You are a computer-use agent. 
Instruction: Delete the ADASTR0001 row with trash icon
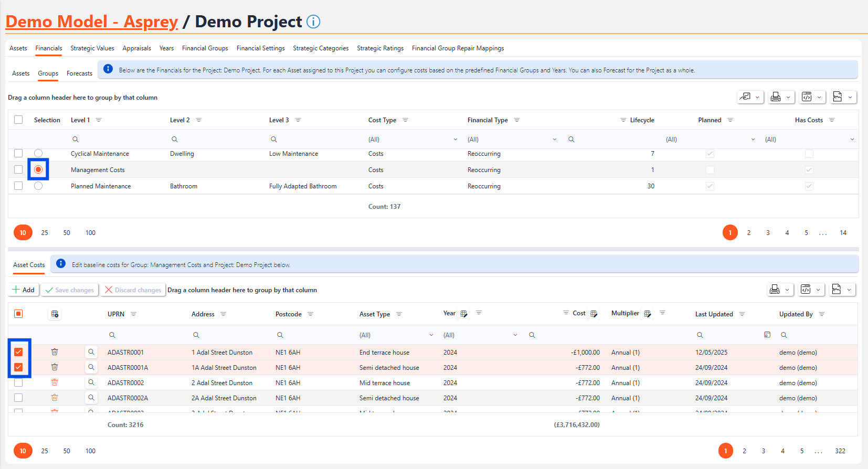point(55,352)
